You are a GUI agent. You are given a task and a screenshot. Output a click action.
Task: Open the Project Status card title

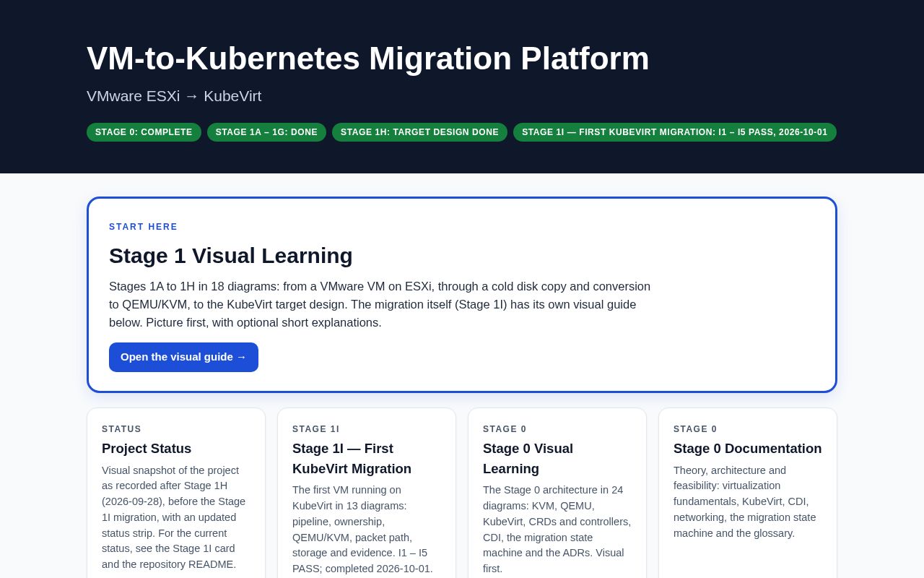147,448
